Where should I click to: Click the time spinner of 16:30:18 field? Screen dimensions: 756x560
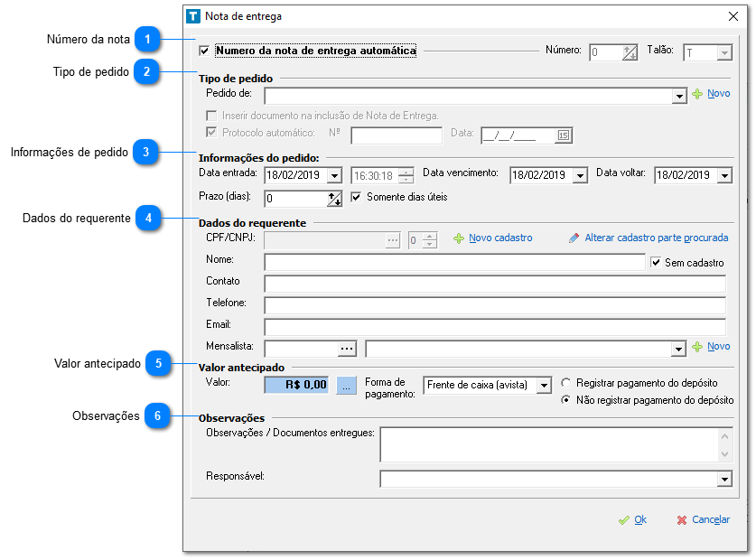click(x=406, y=175)
